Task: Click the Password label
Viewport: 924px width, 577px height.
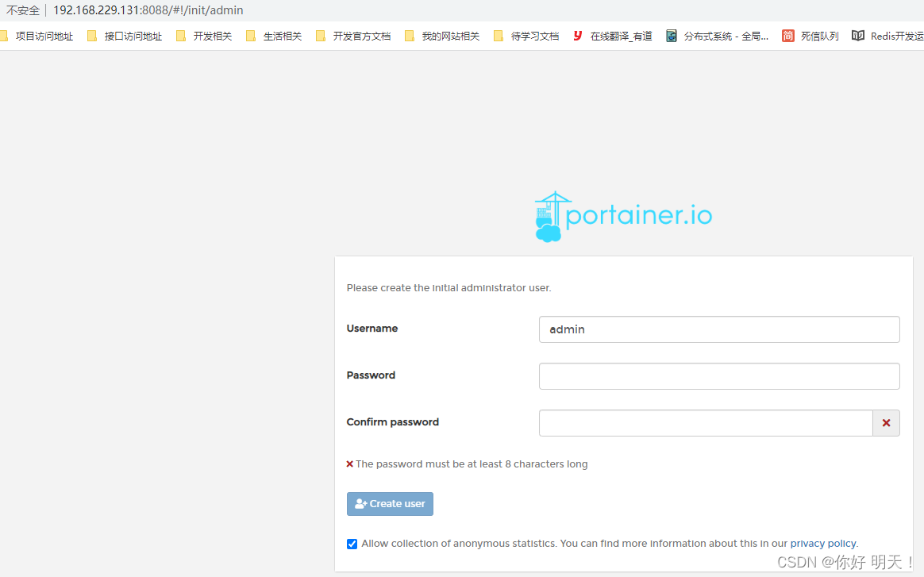Action: (371, 375)
